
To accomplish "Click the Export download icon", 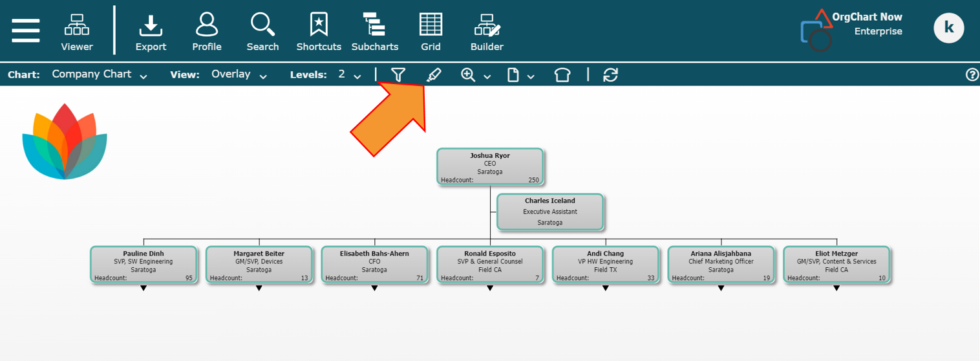I will point(151,32).
